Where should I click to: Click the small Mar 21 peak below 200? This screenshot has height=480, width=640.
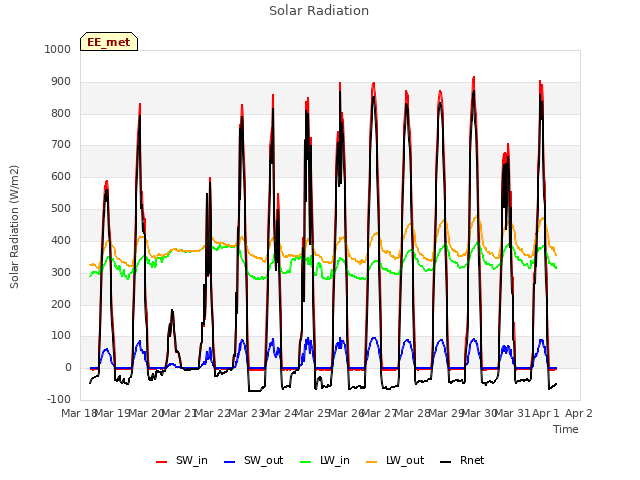click(x=172, y=311)
